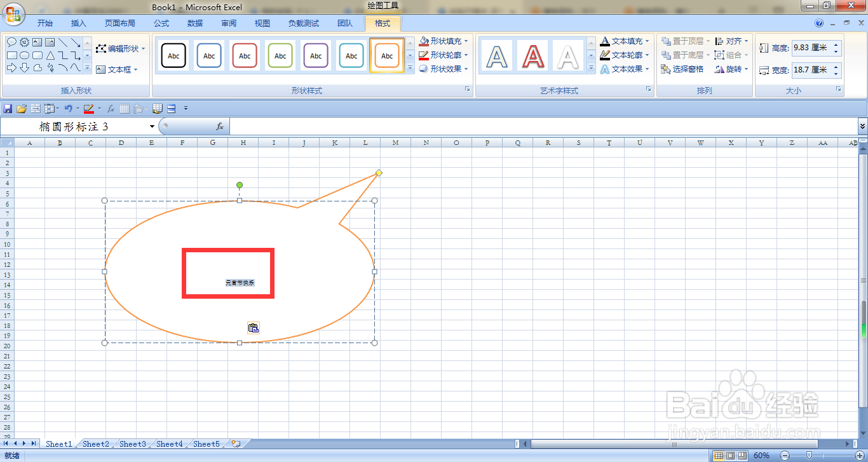Open the Text Fill (文本填充) dropdown

pos(625,41)
